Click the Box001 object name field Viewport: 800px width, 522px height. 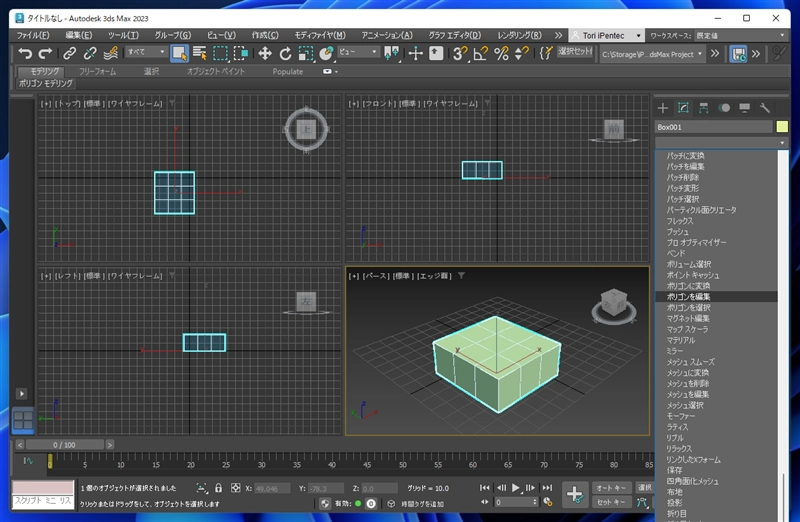[713, 127]
